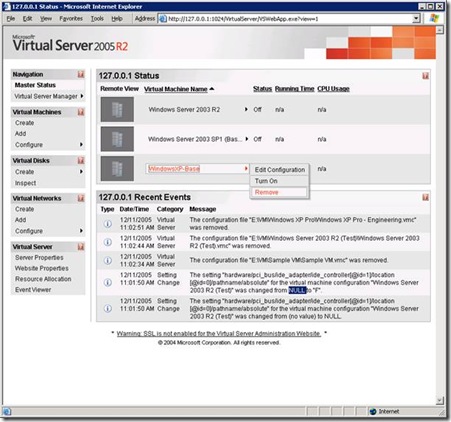Collapse the Virtual Disks panel via its red icon
This screenshot has height=422, width=451.
point(81,160)
